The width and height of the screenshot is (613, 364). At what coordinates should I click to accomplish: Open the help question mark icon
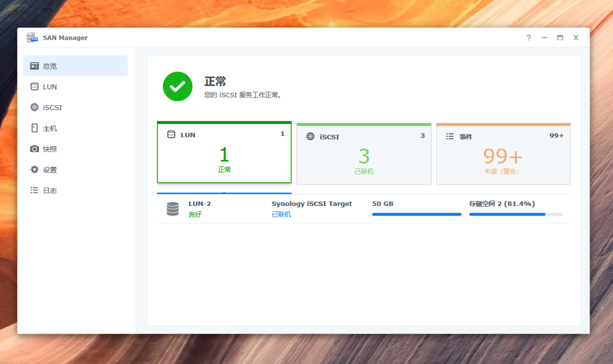[x=528, y=38]
